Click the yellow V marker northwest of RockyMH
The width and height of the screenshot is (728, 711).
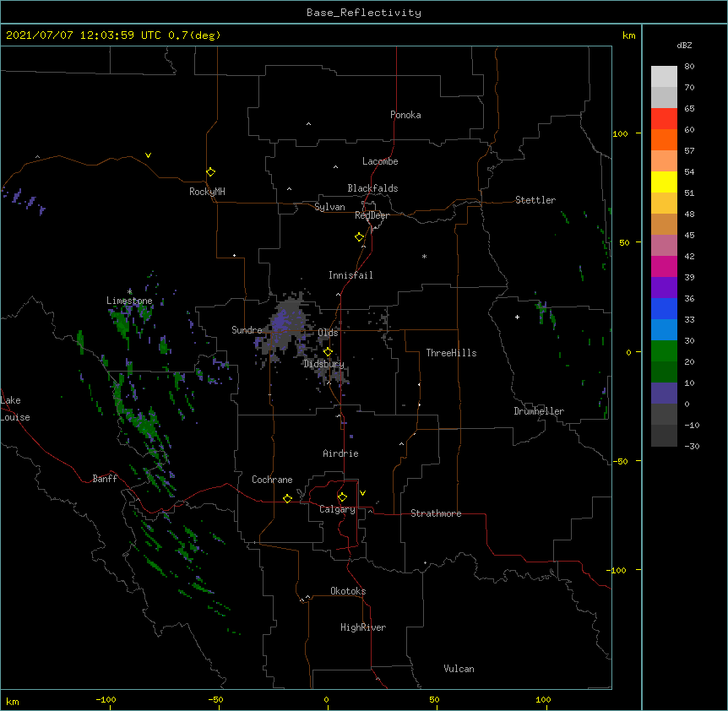(x=148, y=155)
